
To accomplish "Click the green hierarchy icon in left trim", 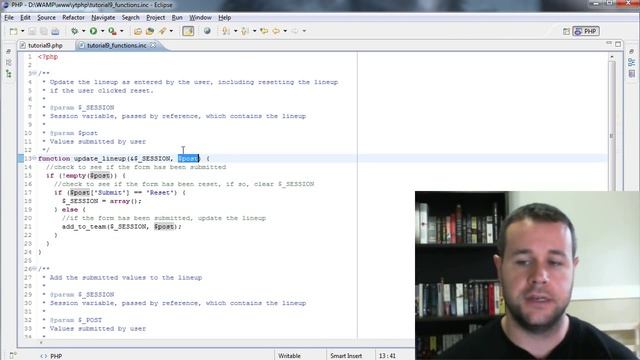I will pos(9,74).
